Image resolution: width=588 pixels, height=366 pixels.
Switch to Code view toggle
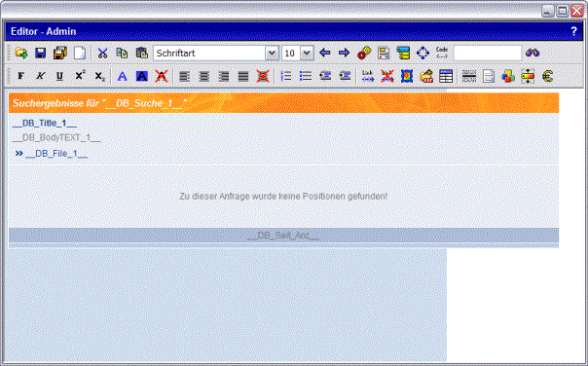(x=442, y=53)
